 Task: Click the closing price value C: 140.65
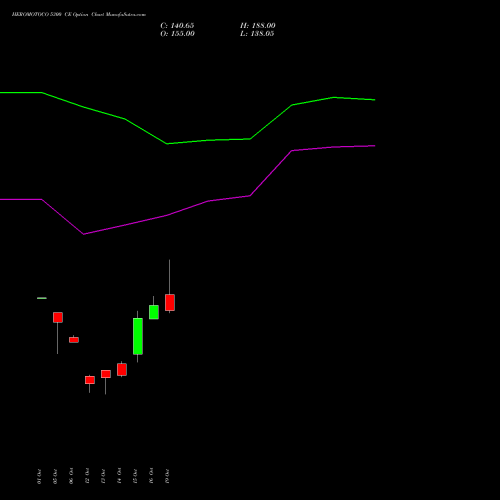pos(177,26)
